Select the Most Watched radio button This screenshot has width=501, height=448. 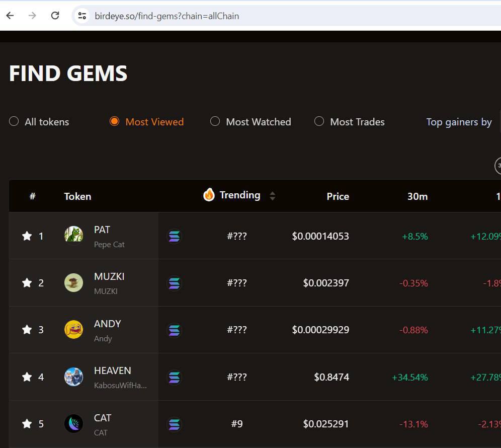point(215,121)
